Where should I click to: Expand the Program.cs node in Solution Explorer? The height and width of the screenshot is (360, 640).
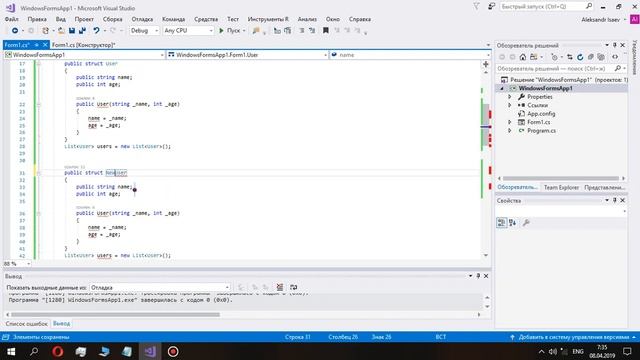tap(509, 131)
